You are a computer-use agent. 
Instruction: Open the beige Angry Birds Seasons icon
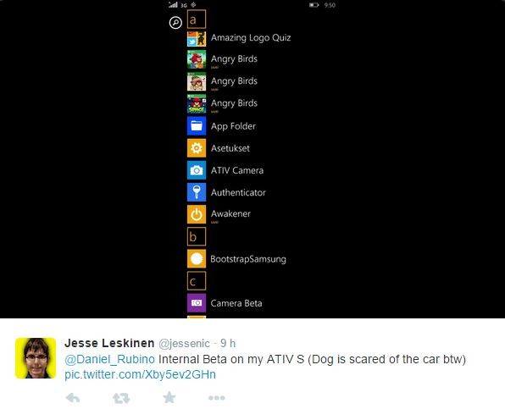pos(197,82)
